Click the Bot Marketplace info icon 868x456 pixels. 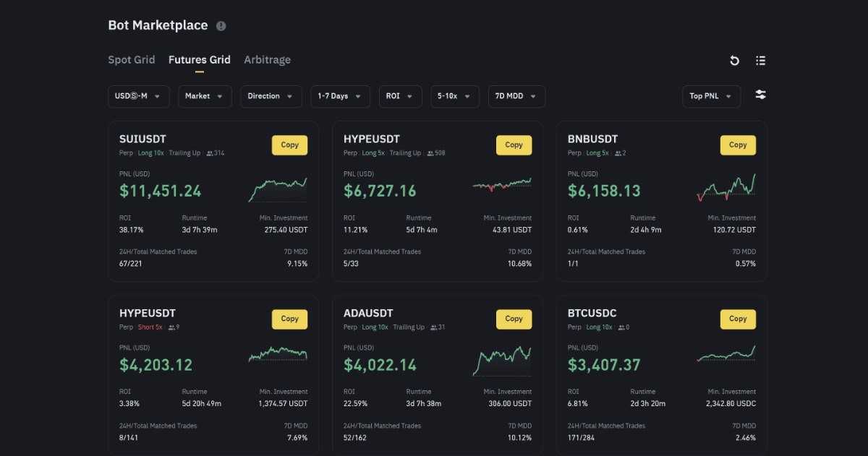point(221,25)
